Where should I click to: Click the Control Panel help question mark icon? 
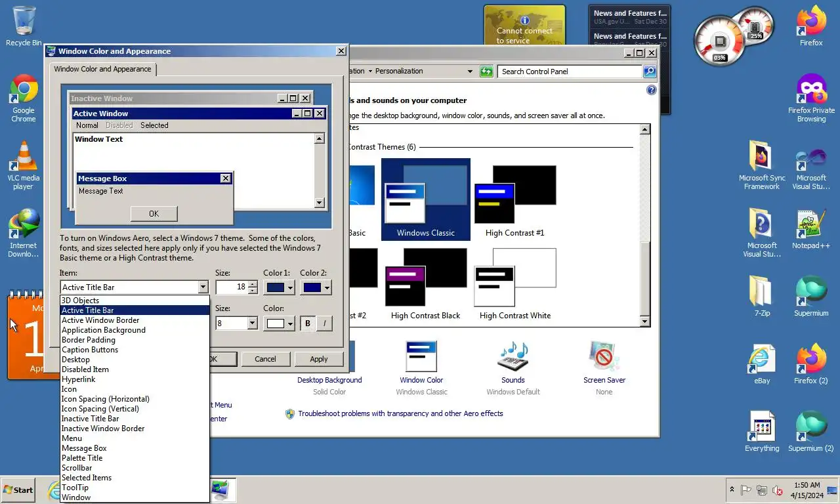point(651,90)
